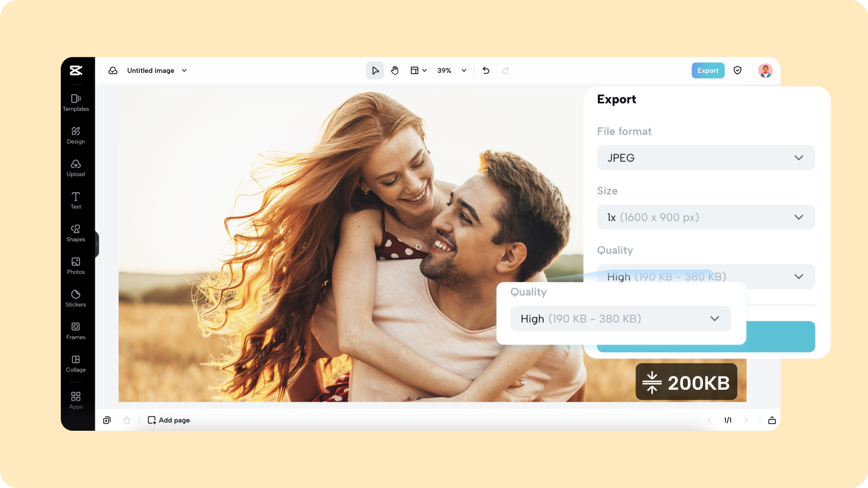Open the user profile avatar
This screenshot has height=488, width=868.
coord(766,70)
